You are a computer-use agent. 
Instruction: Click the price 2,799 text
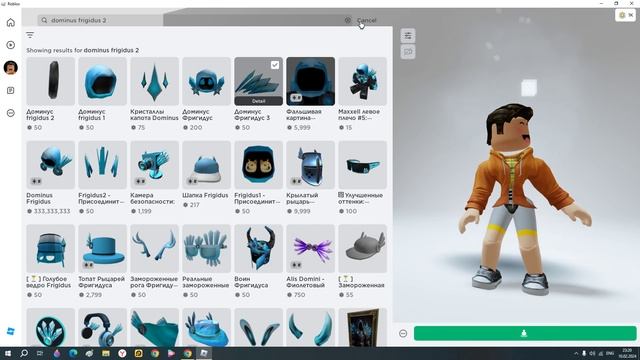(94, 295)
